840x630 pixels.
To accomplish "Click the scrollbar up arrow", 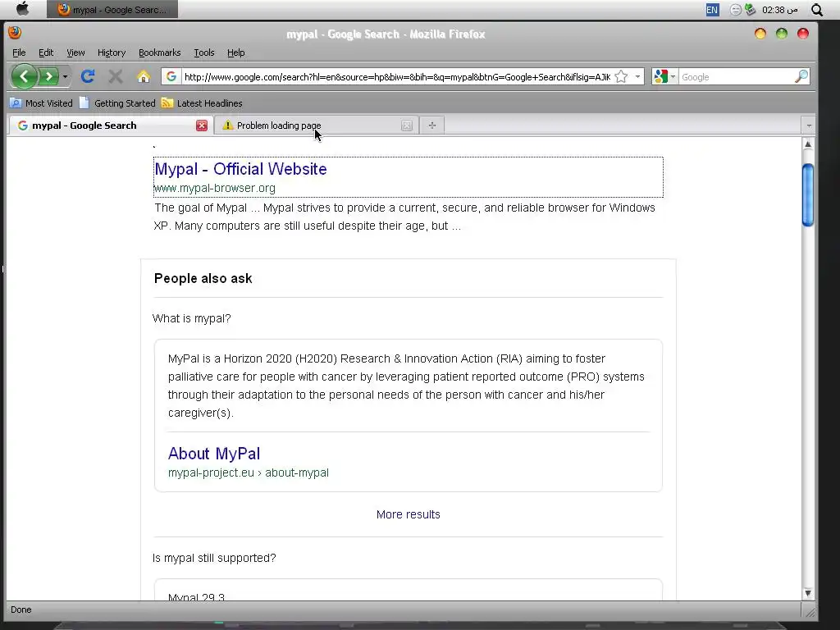I will [808, 144].
